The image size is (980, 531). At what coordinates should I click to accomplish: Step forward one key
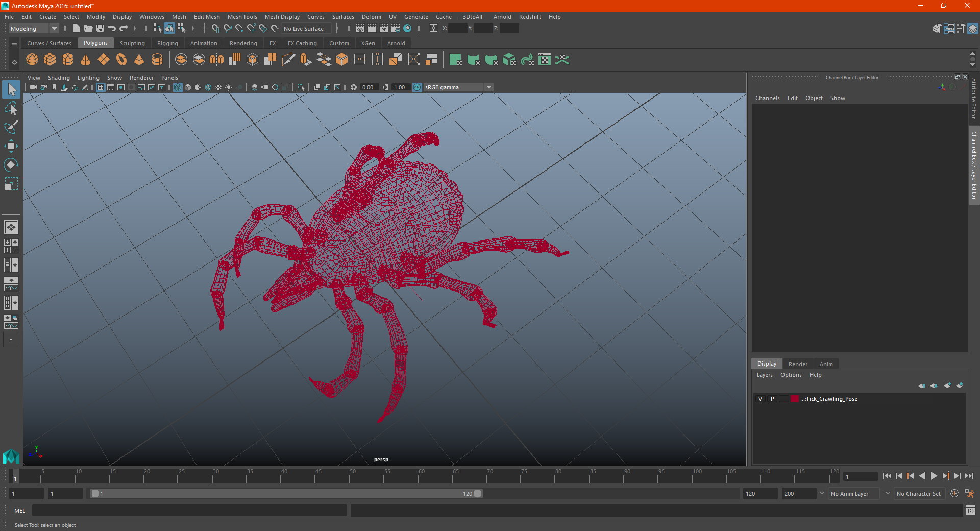(x=946, y=476)
